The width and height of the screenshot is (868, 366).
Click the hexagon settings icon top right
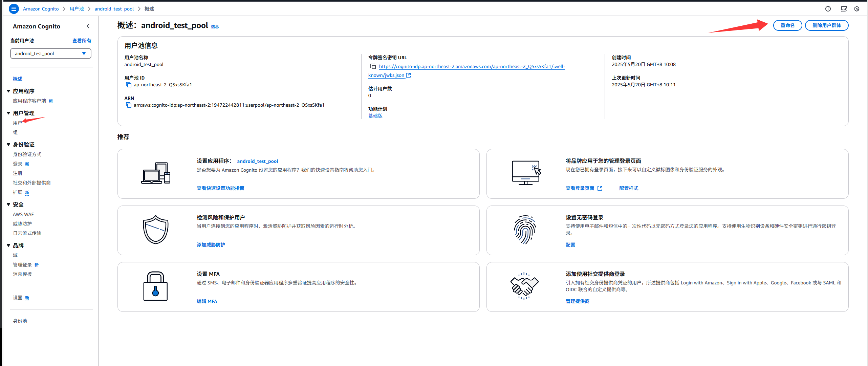(857, 9)
